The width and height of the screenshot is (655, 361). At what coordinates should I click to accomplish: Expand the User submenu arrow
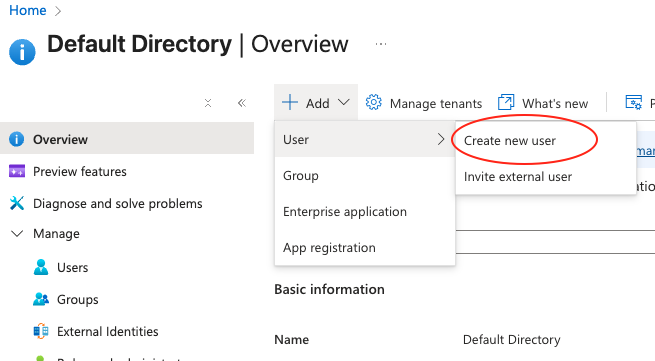click(x=441, y=139)
